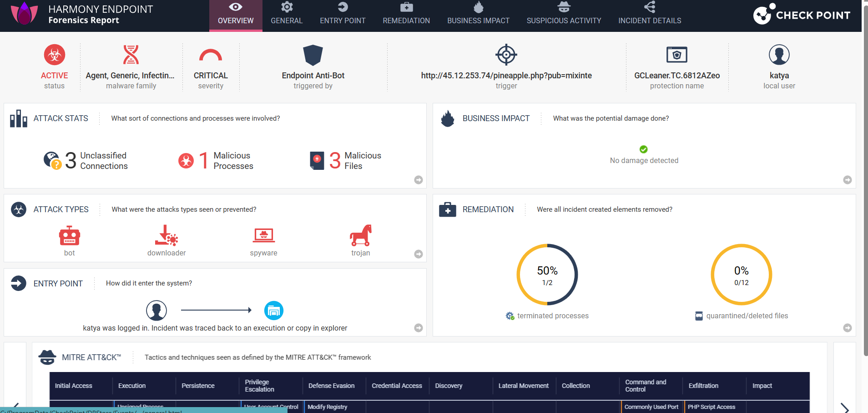Click the Malicious Processes icon

point(186,160)
